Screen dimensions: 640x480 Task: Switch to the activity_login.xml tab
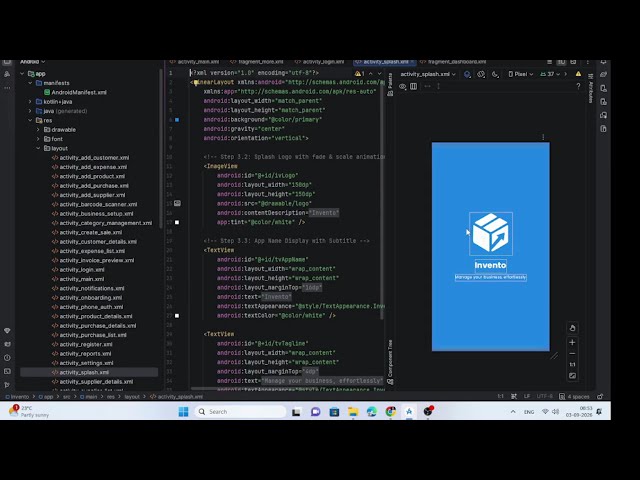[320, 62]
